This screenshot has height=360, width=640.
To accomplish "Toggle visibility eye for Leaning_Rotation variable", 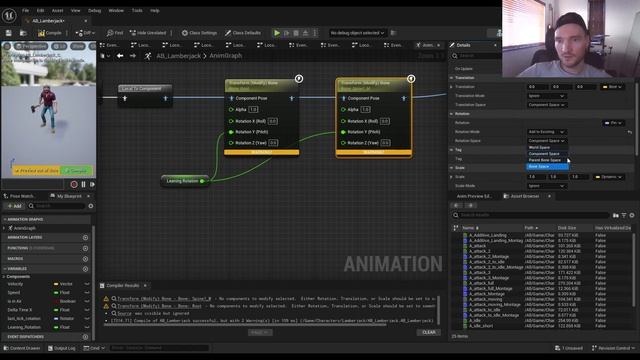I will click(x=87, y=327).
